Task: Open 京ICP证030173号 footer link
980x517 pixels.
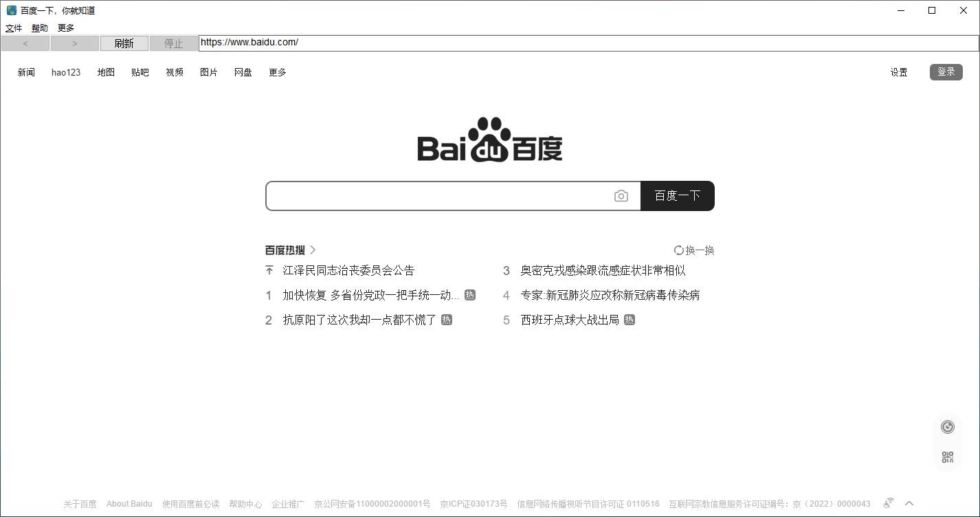Action: click(474, 504)
